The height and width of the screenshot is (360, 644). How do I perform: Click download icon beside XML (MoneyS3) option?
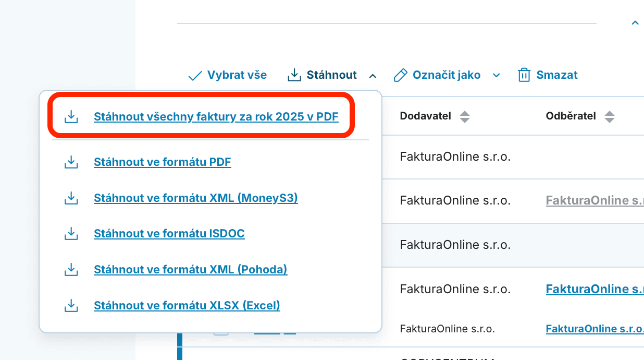coord(71,198)
